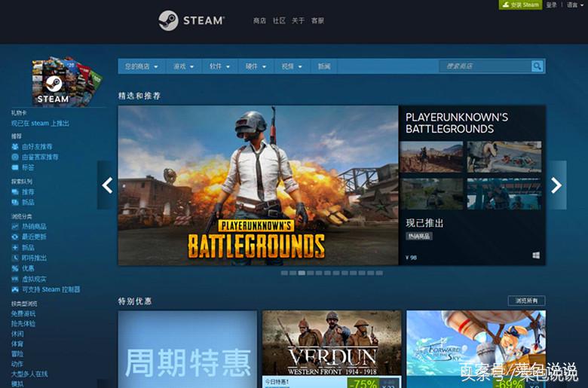The image size is (588, 388).
Task: Open the 新闻 tab in store nav
Action: tap(324, 66)
